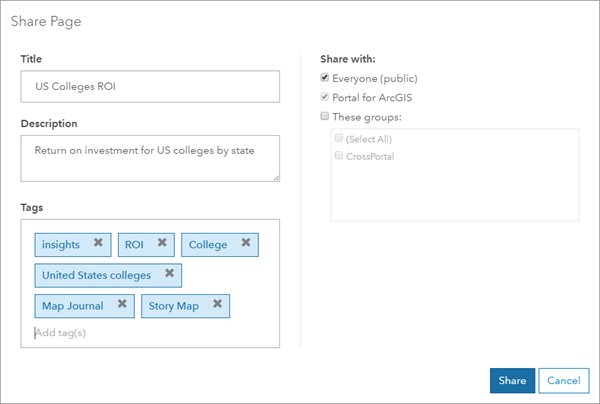
Task: Delete the United States colleges tag
Action: 170,273
